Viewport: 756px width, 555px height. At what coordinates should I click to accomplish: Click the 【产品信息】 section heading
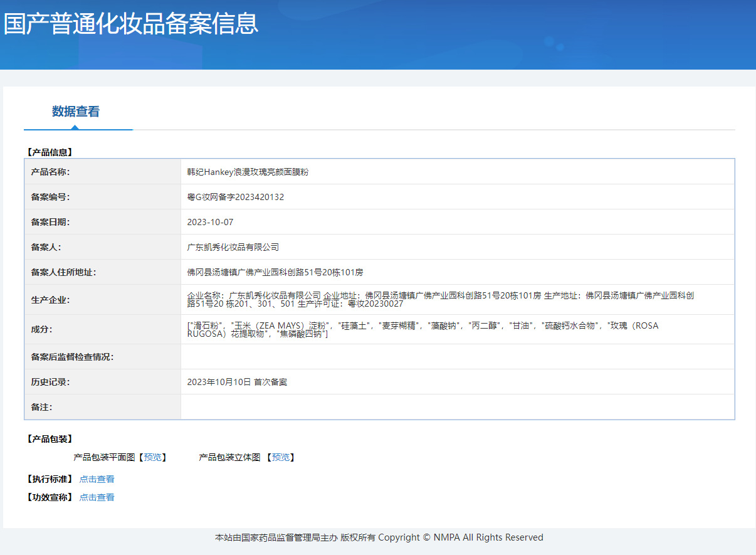tap(50, 152)
